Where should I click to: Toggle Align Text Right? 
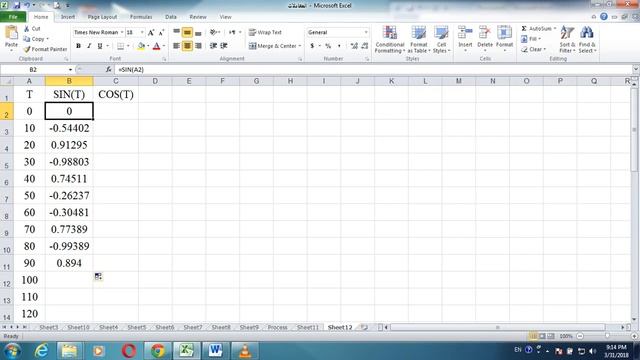pos(198,46)
